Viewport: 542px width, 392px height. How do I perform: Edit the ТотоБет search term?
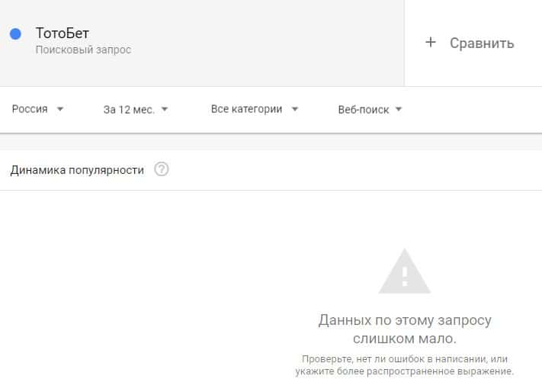pyautogui.click(x=63, y=34)
